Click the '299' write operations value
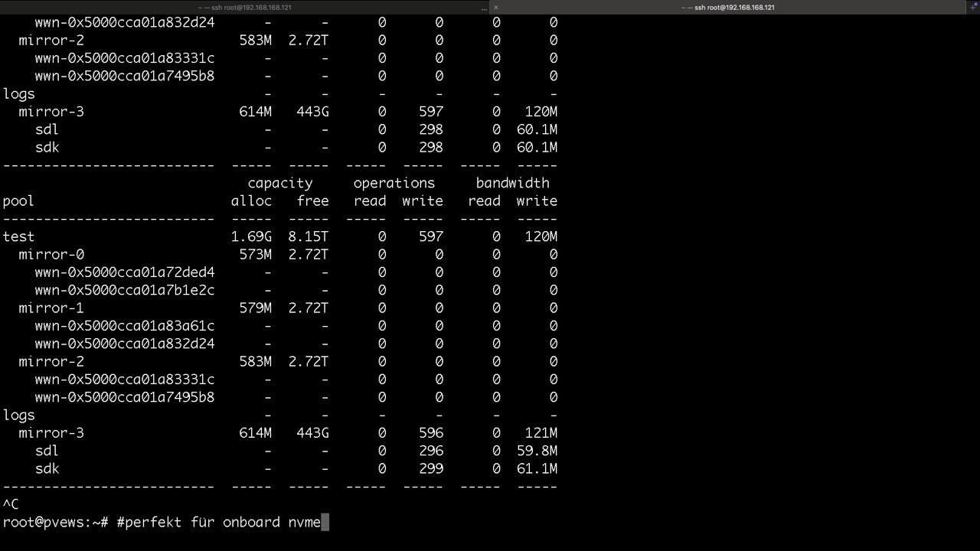This screenshot has width=980, height=551. (431, 468)
